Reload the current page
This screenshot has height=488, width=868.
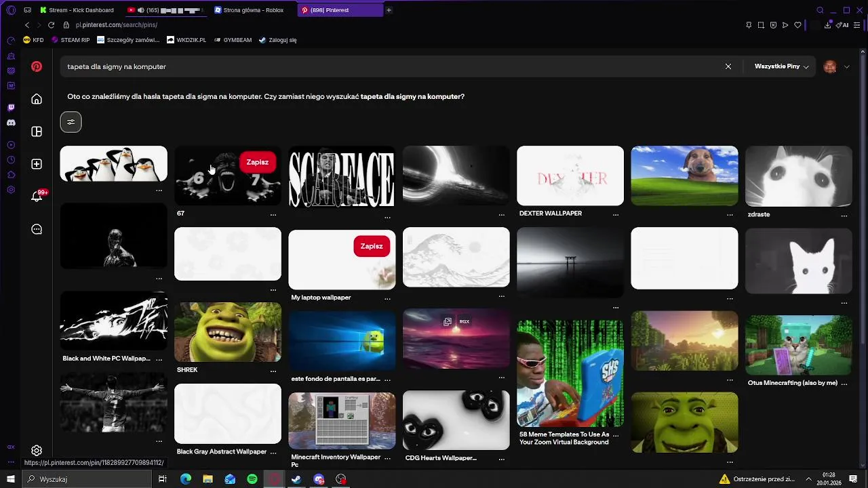tap(51, 25)
